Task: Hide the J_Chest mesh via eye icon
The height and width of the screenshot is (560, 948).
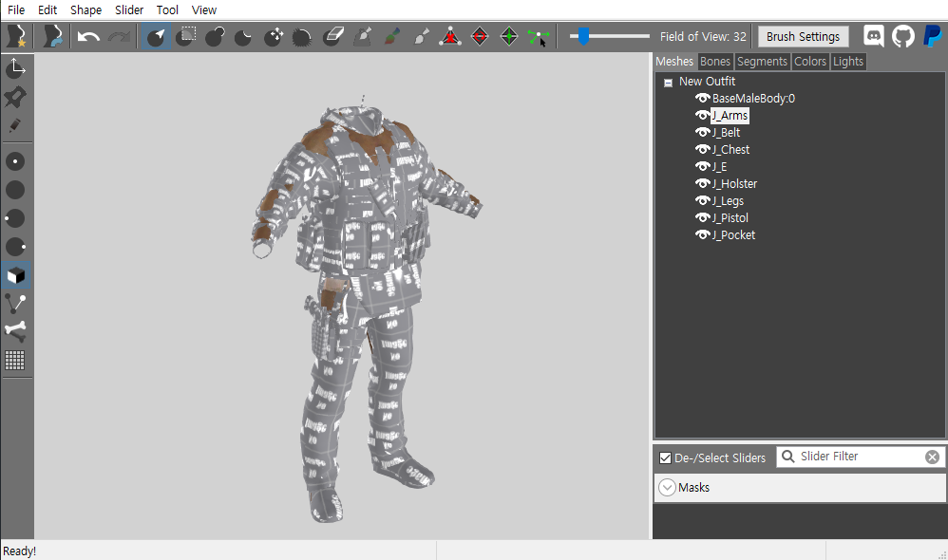Action: [x=703, y=150]
